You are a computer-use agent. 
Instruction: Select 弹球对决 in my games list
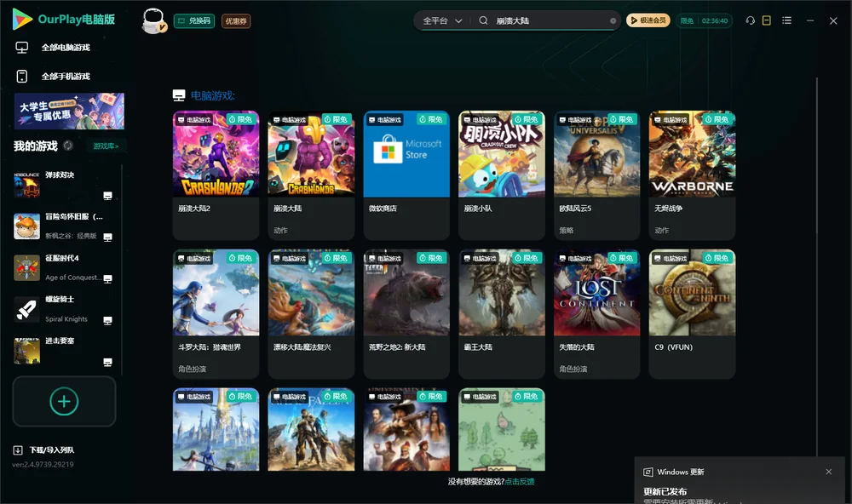pyautogui.click(x=64, y=186)
